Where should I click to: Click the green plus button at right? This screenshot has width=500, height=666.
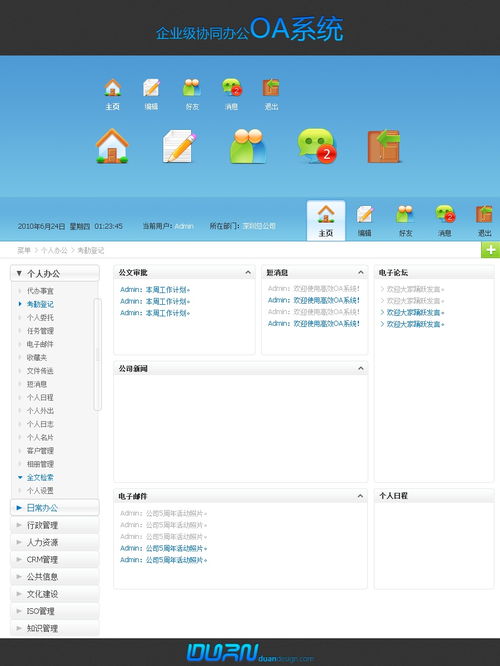(x=491, y=250)
